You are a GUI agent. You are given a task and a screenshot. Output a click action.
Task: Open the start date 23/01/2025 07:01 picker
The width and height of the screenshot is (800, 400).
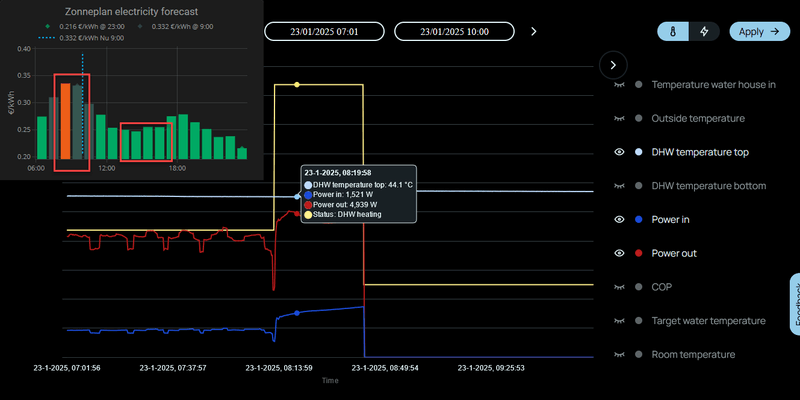324,32
